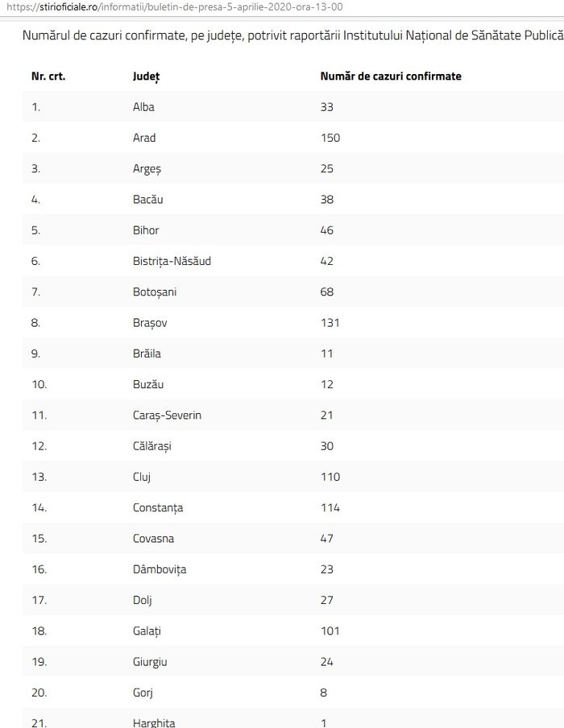Click the Caraș-Severin county name
The image size is (564, 728).
[x=168, y=415]
